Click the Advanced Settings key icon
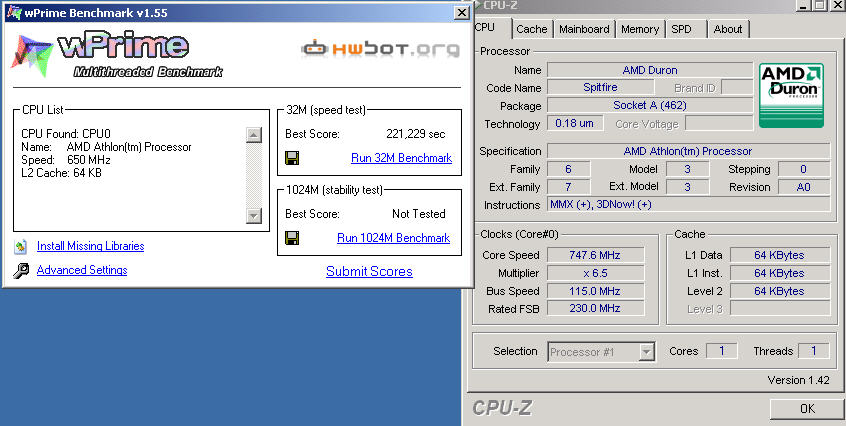The height and width of the screenshot is (426, 846). [x=21, y=271]
